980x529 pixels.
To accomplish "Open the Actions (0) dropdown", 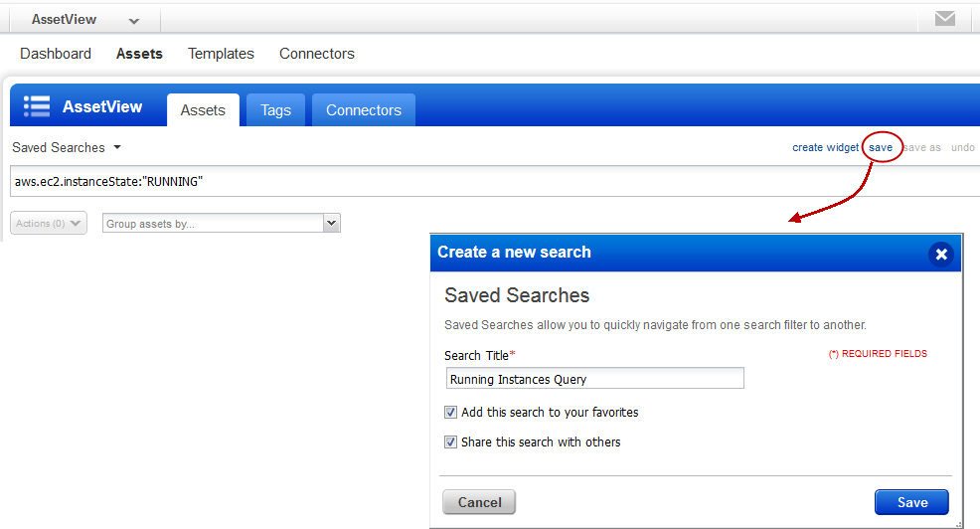I will click(49, 223).
